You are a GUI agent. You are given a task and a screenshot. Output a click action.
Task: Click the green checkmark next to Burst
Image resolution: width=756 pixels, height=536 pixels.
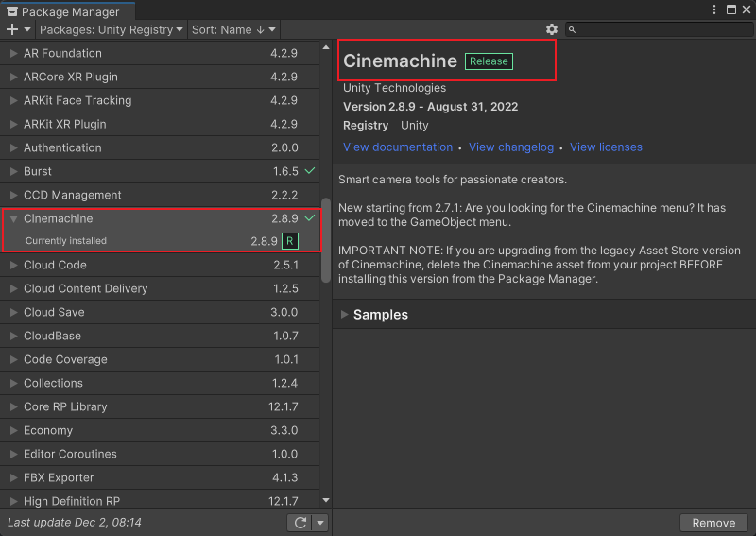[310, 171]
